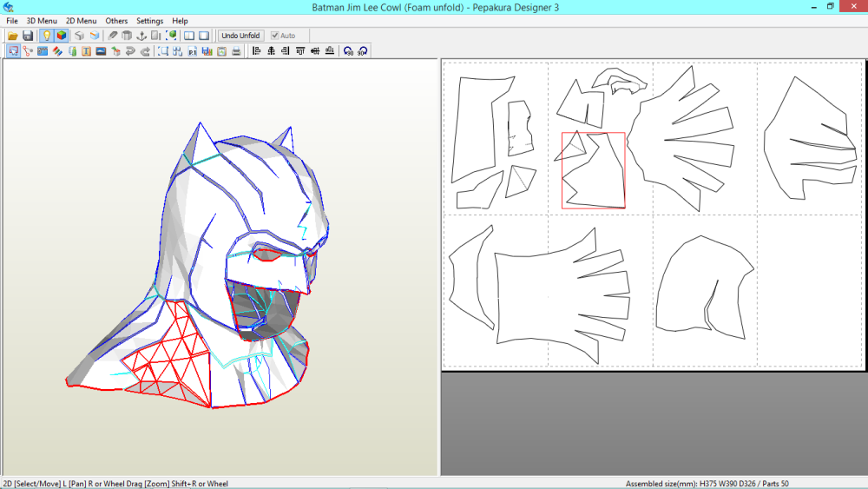Activate the Select/Move tool icon
868x489 pixels.
tap(13, 51)
